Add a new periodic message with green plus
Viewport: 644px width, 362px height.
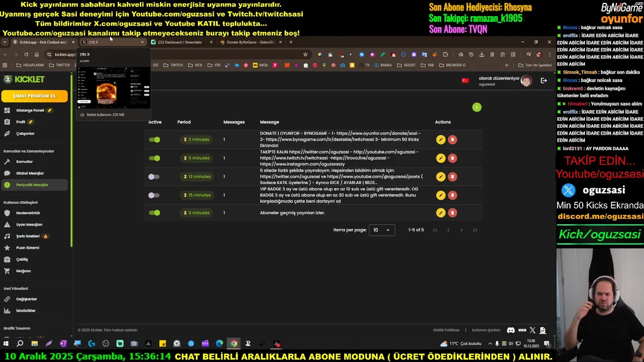pyautogui.click(x=476, y=107)
